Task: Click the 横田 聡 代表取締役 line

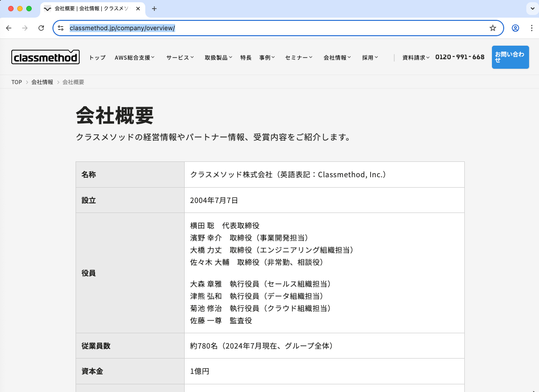Action: [x=225, y=226]
